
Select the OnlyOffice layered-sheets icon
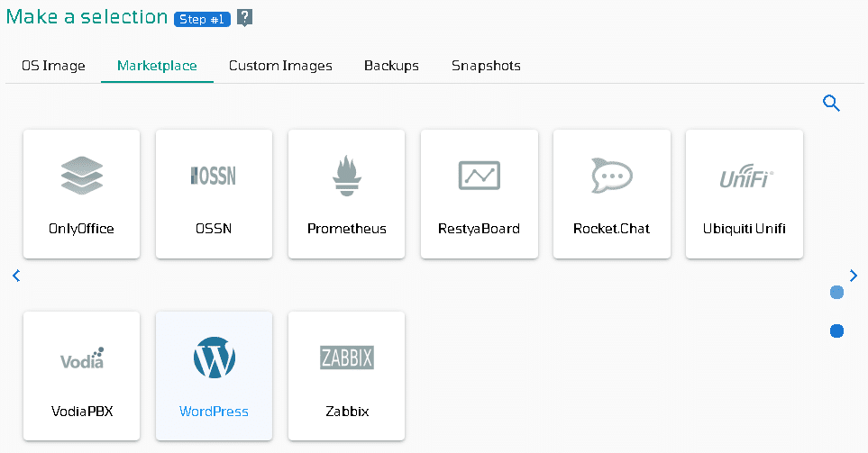(82, 176)
